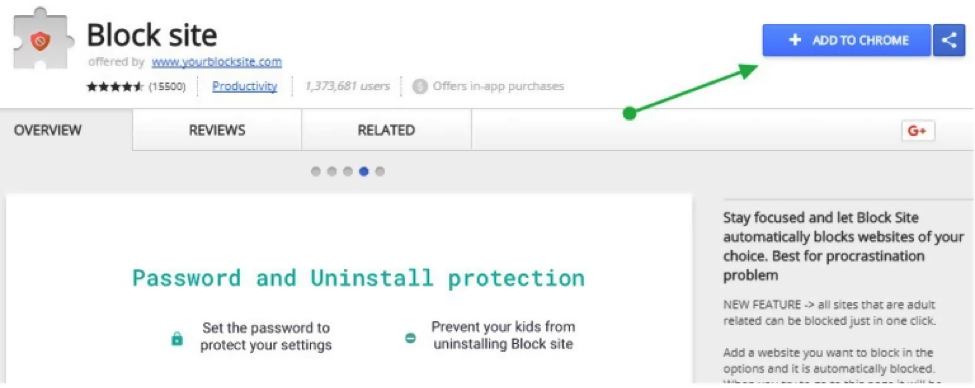Click the plus icon on Add to Chrome

click(794, 40)
